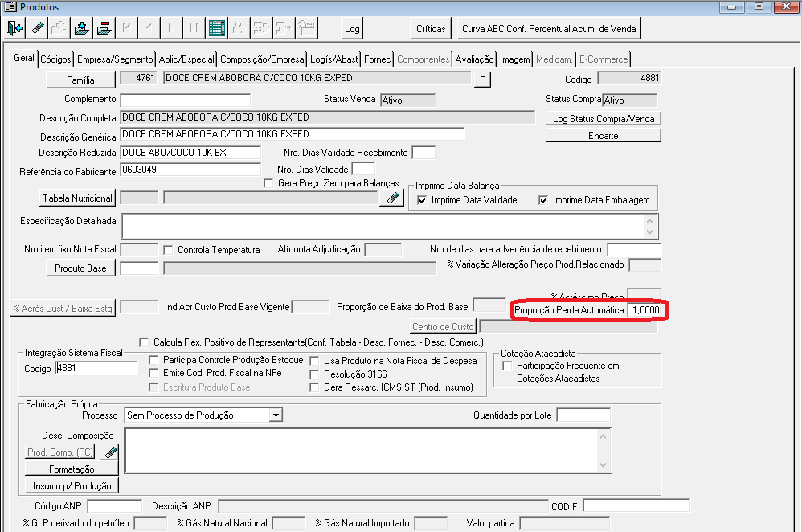This screenshot has height=532, width=802.
Task: Click the Tabela Nutricional button
Action: tap(77, 198)
